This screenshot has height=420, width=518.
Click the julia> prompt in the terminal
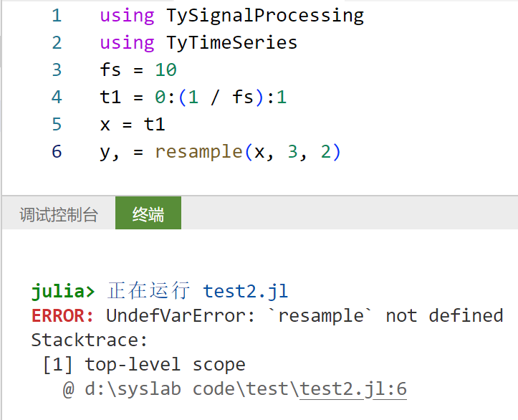pos(63,291)
